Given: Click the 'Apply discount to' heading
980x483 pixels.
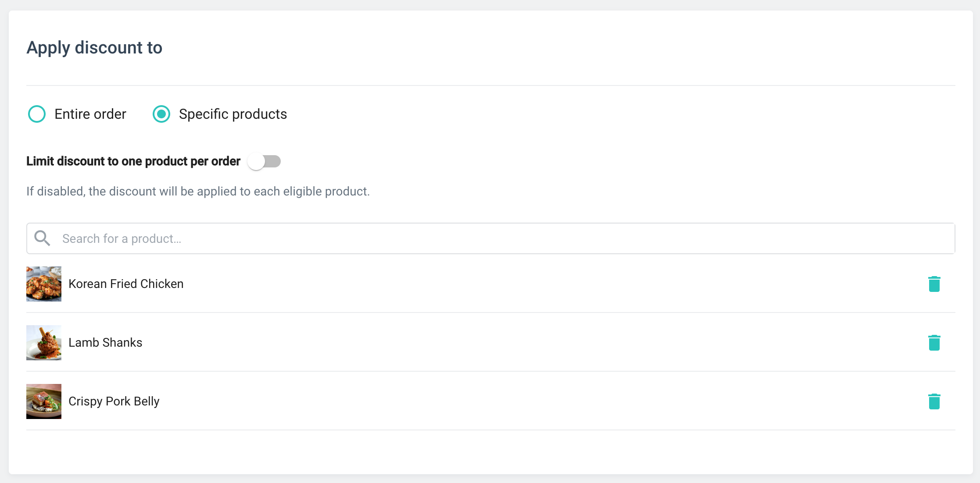Looking at the screenshot, I should [x=94, y=47].
